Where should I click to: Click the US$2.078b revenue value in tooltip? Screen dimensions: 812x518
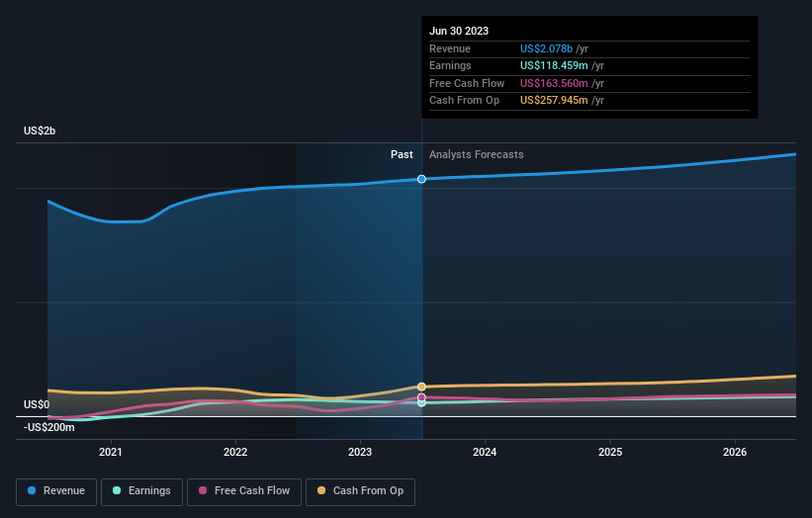click(546, 48)
